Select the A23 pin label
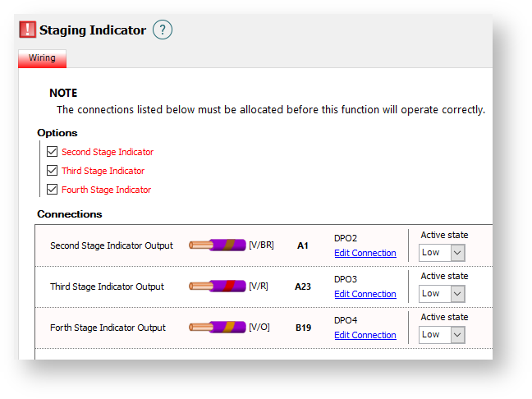This screenshot has height=399, width=532. 303,287
